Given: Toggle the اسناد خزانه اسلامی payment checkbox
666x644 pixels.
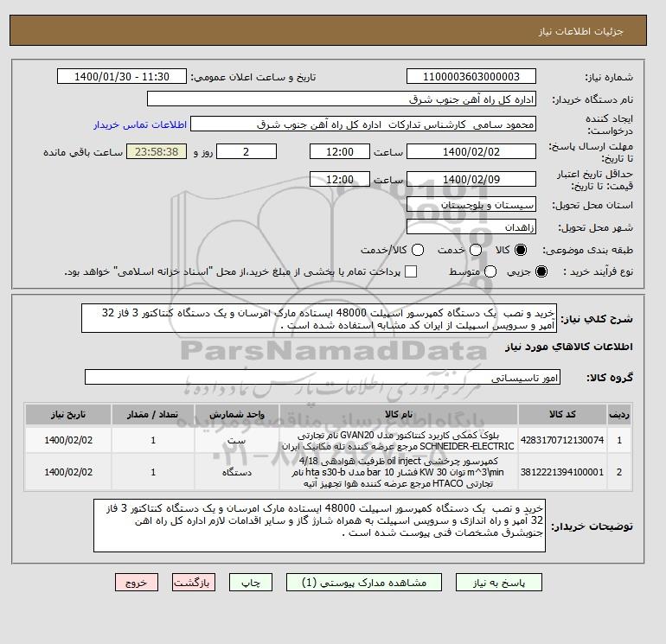Looking at the screenshot, I should [411, 271].
